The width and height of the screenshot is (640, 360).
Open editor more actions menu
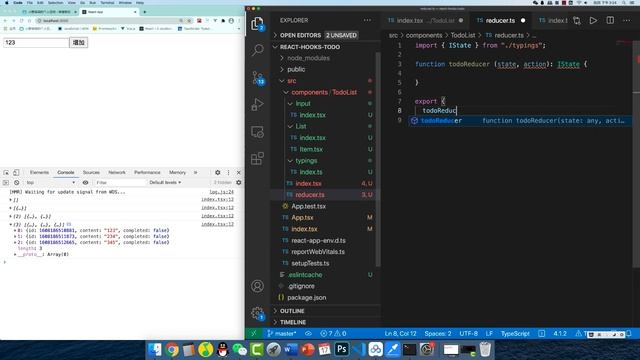[627, 20]
